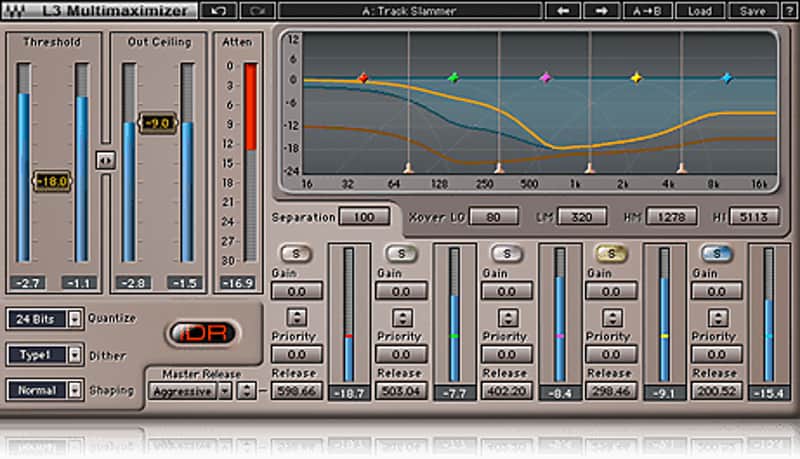
Task: Select the red low band marker
Action: (x=363, y=78)
